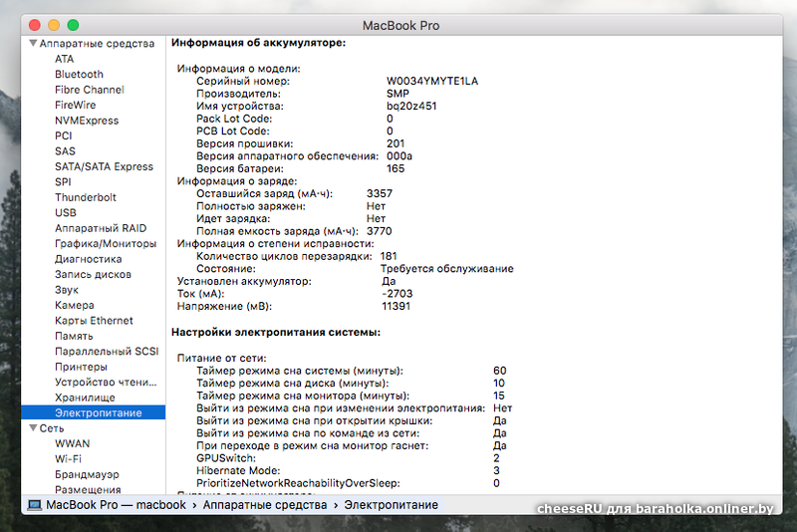Select the highlighted Электропитание entry
This screenshot has height=532, width=797.
pos(94,412)
